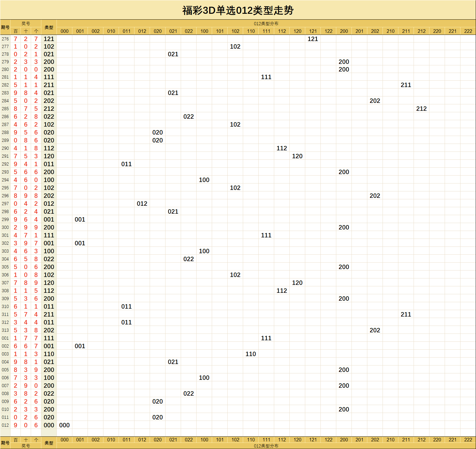The image size is (476, 449).
Task: Click the top 百 digit header
Action: pyautogui.click(x=16, y=31)
